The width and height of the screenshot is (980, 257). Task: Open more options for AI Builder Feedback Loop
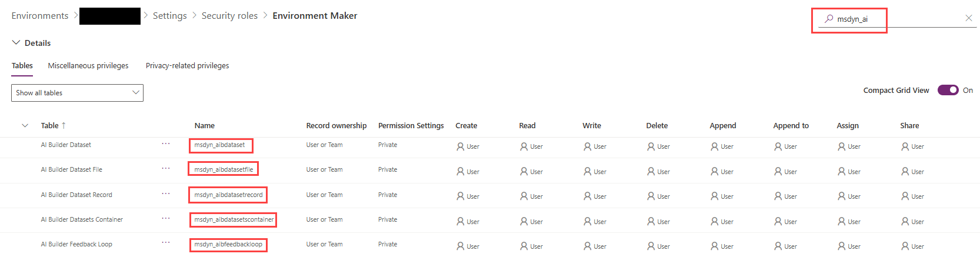point(166,243)
